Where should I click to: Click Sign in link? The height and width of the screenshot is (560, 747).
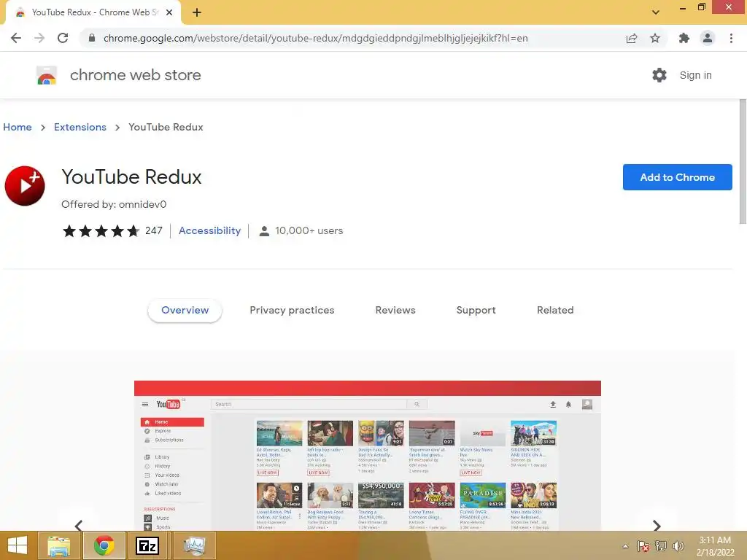pyautogui.click(x=695, y=75)
